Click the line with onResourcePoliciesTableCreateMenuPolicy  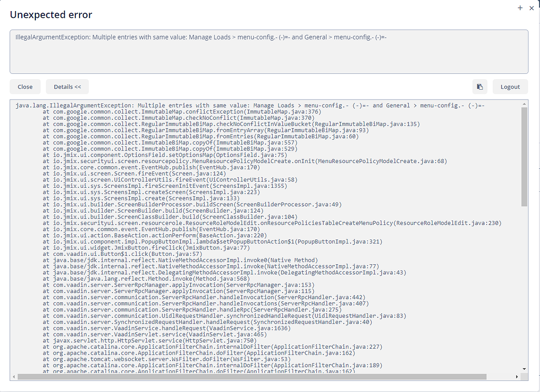pos(272,223)
